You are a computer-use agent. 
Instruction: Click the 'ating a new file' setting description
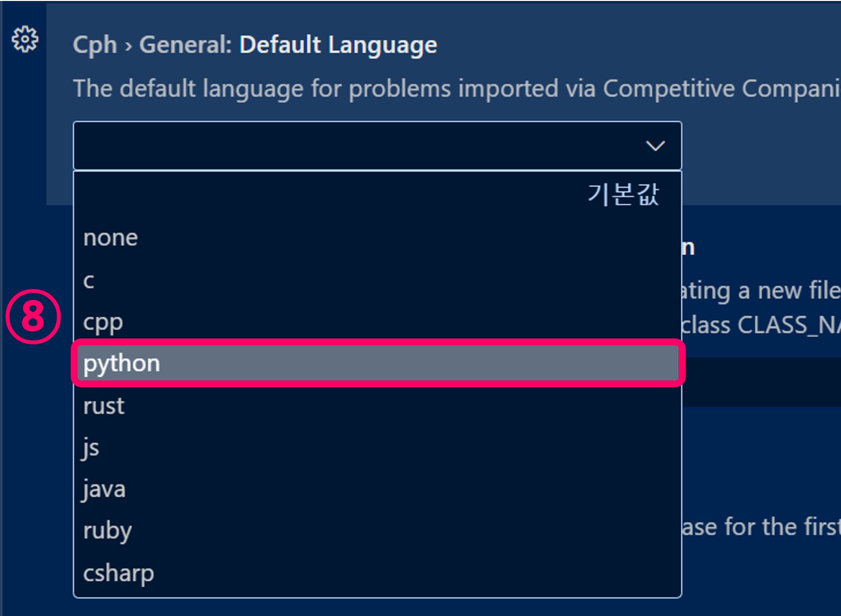coord(761,291)
